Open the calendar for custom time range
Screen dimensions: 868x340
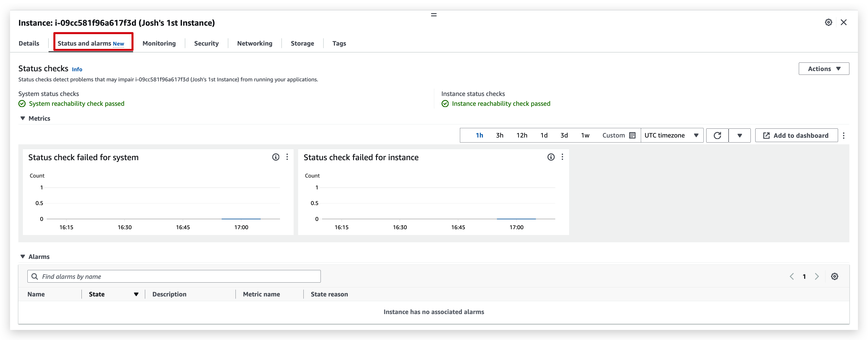(632, 135)
